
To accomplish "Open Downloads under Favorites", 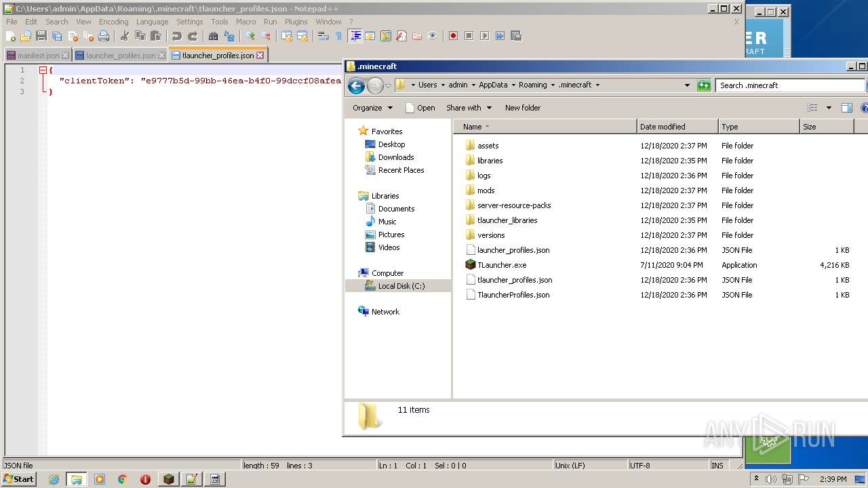I will 395,157.
